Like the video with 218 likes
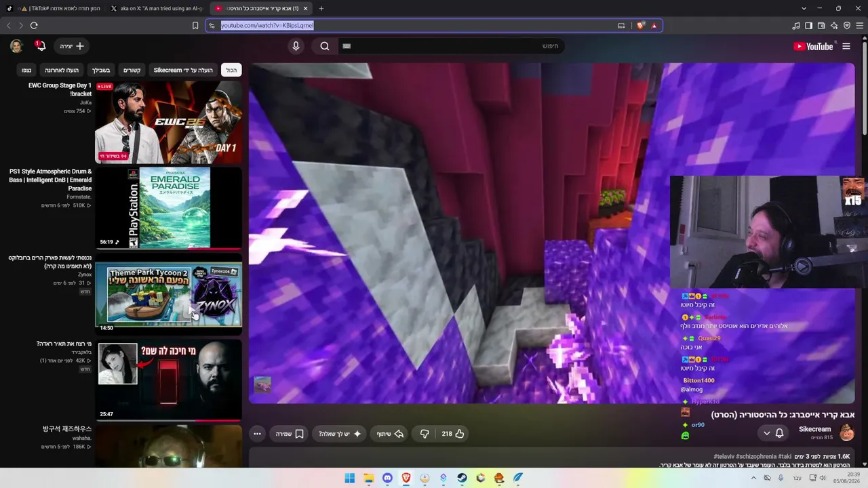Screen dimensions: 868x488 (x=453, y=434)
